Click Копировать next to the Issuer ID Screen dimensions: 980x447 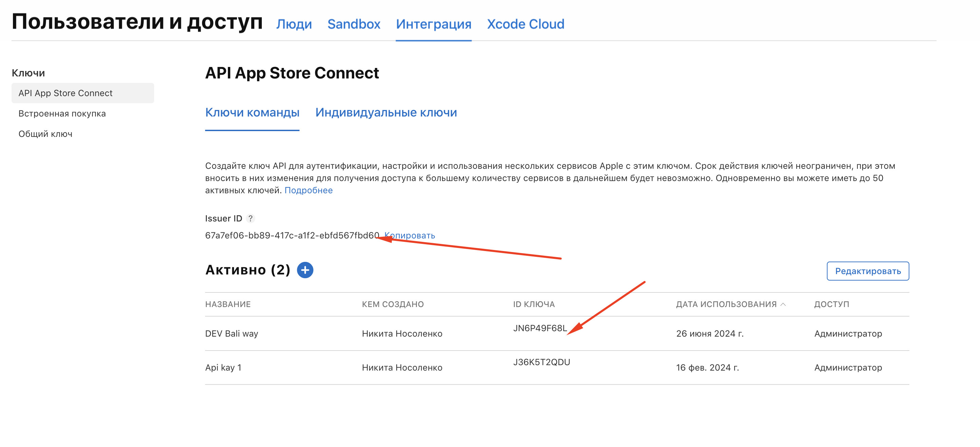click(409, 235)
